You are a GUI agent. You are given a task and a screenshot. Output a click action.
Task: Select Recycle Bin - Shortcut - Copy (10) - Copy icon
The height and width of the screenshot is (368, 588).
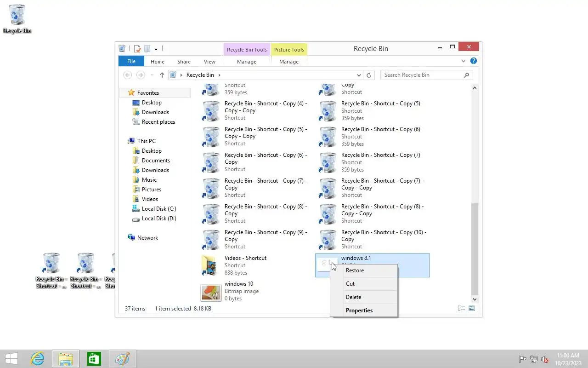pos(328,240)
